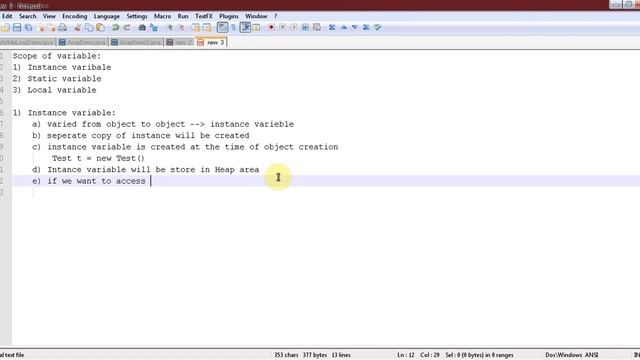Open the Language menu
This screenshot has height=360, width=640.
click(x=107, y=16)
